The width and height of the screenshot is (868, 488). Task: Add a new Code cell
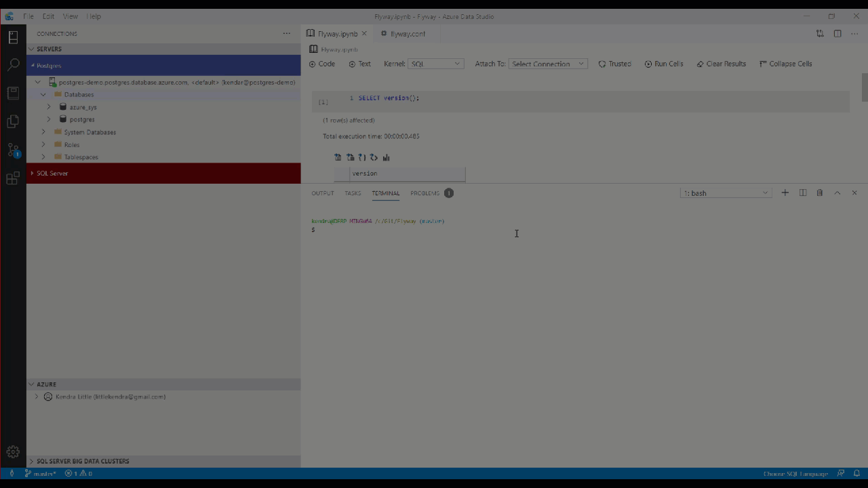[322, 64]
